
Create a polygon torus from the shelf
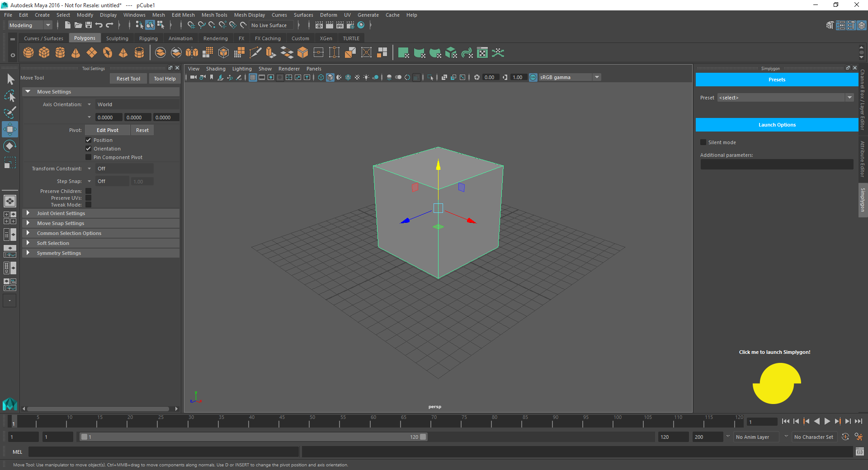[108, 52]
